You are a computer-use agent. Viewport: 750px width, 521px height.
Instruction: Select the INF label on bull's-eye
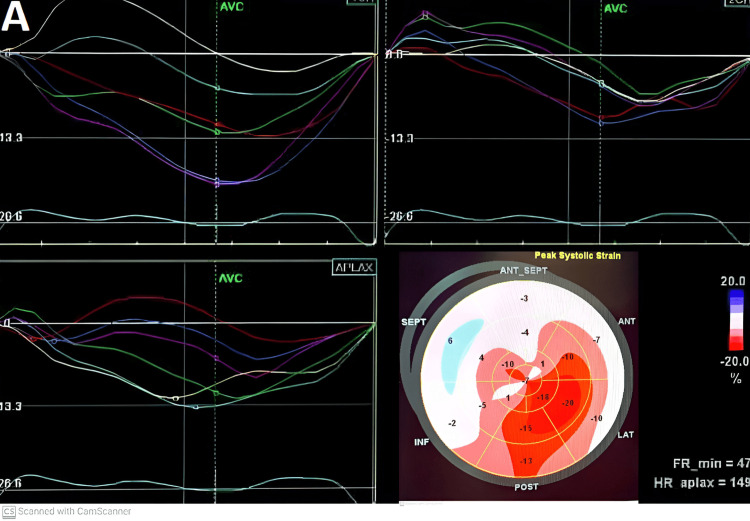pyautogui.click(x=421, y=442)
